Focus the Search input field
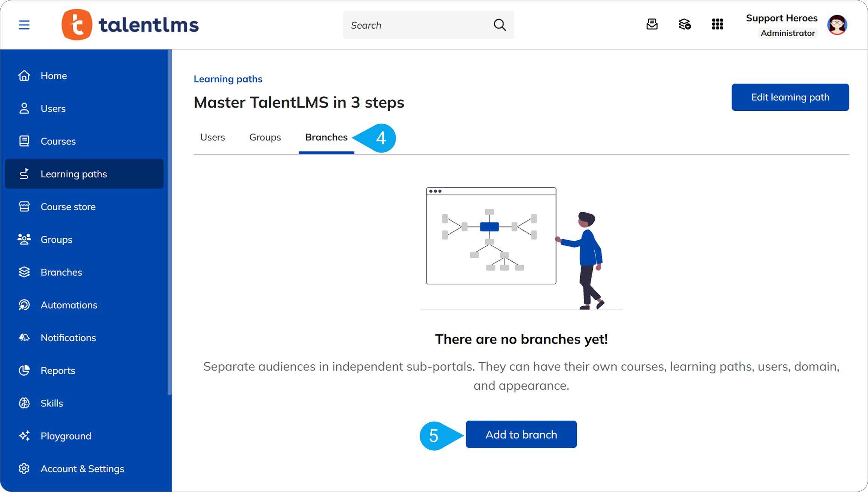The image size is (868, 492). point(428,25)
